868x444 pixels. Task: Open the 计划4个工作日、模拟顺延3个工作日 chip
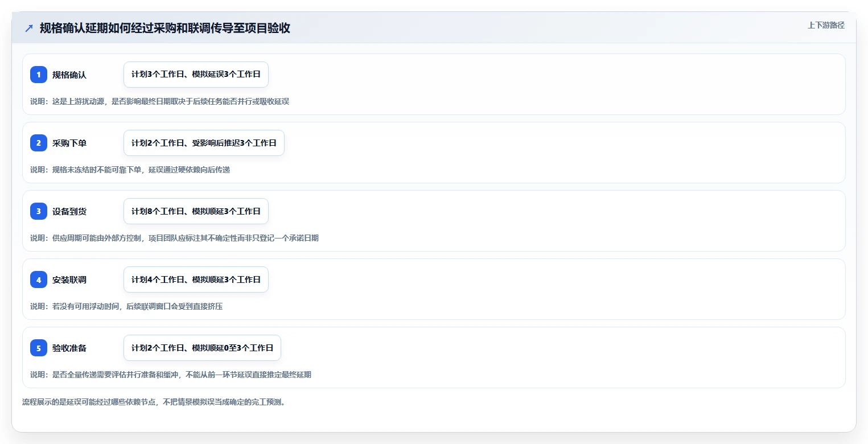[196, 279]
